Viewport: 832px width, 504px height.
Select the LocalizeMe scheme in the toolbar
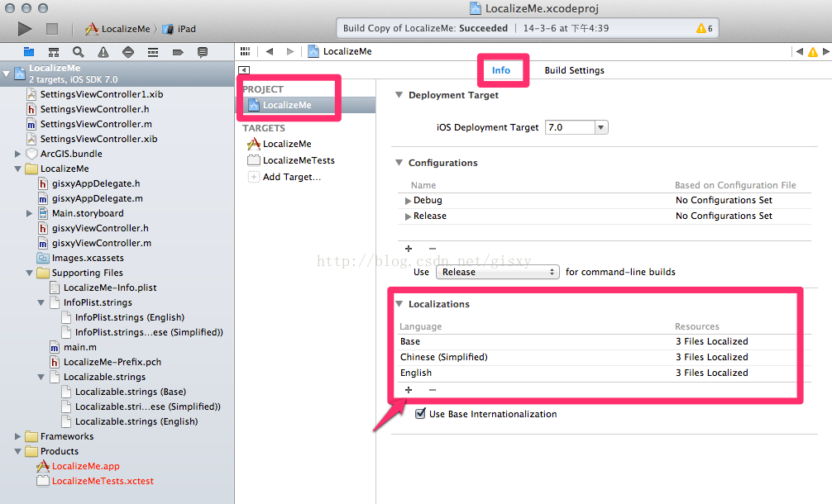pos(117,29)
